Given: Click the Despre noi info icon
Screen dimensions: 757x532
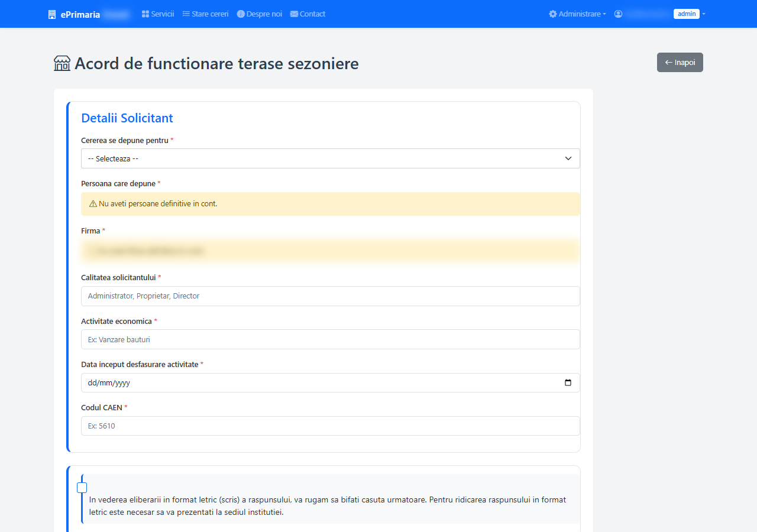Looking at the screenshot, I should pyautogui.click(x=241, y=14).
